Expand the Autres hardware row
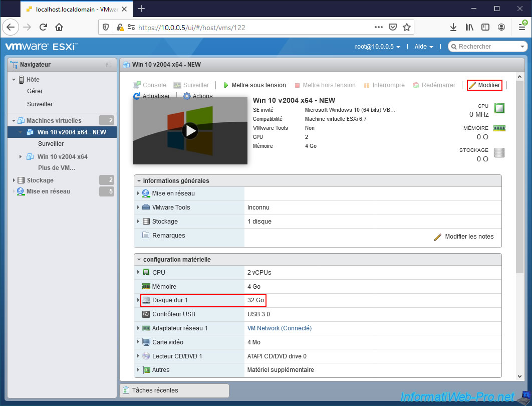 pyautogui.click(x=138, y=370)
